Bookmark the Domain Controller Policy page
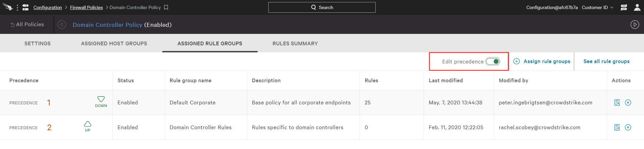This screenshot has width=644, height=149. 166,7
